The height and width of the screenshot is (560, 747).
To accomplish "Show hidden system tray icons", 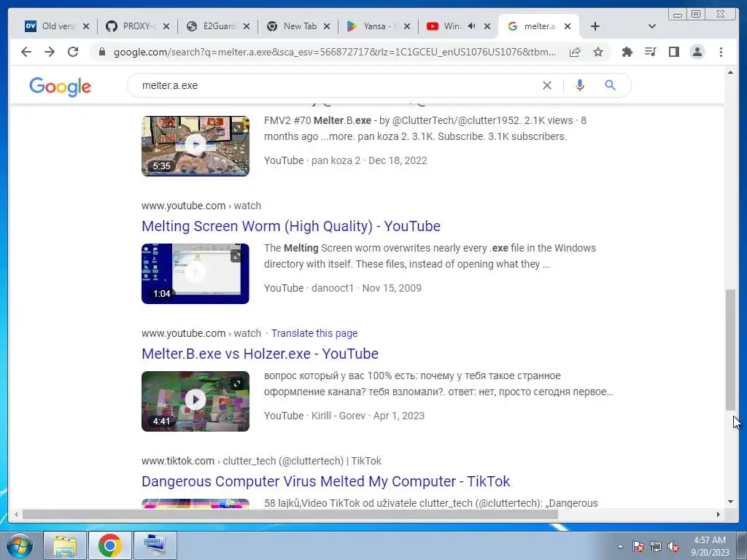I will [620, 546].
